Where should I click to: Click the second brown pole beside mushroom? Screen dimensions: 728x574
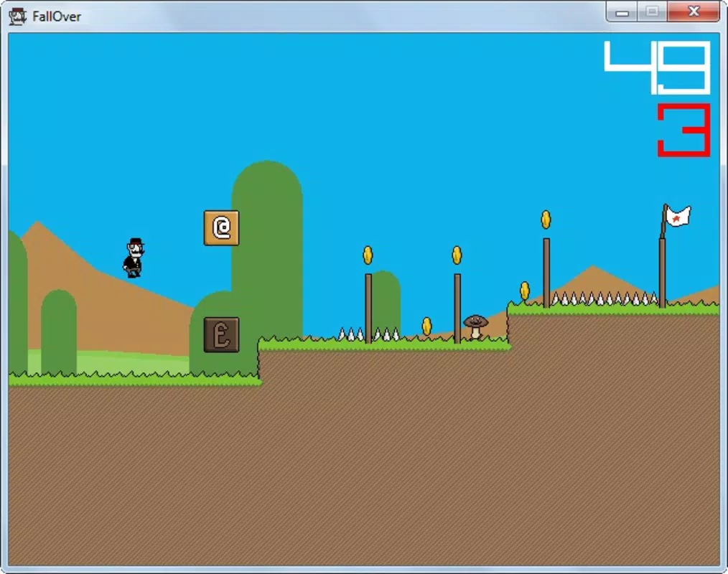tap(457, 309)
